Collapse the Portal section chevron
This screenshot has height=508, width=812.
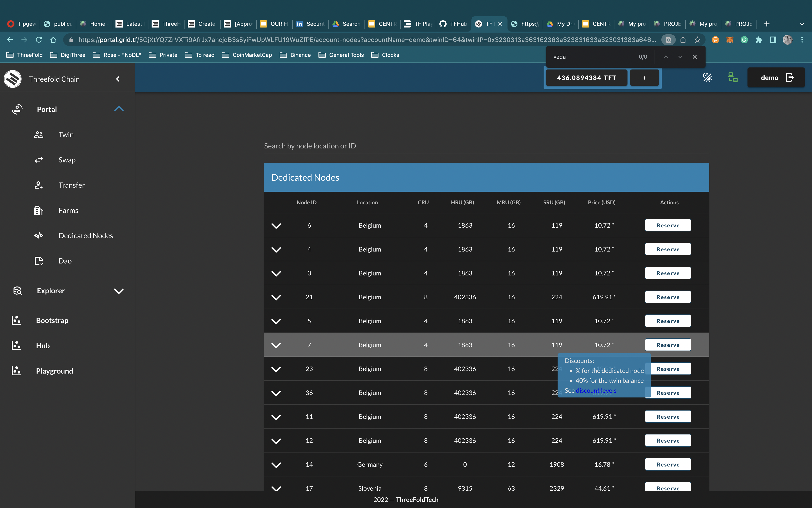click(x=118, y=109)
